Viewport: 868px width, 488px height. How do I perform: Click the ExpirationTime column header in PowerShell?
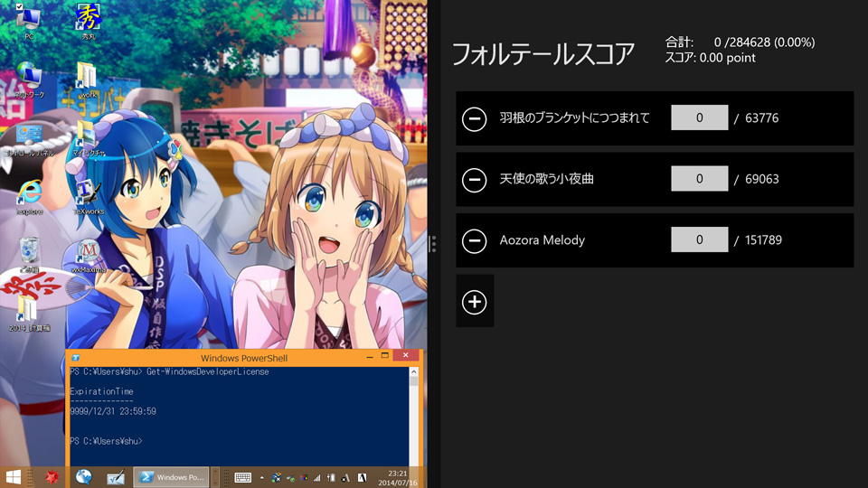click(x=101, y=391)
